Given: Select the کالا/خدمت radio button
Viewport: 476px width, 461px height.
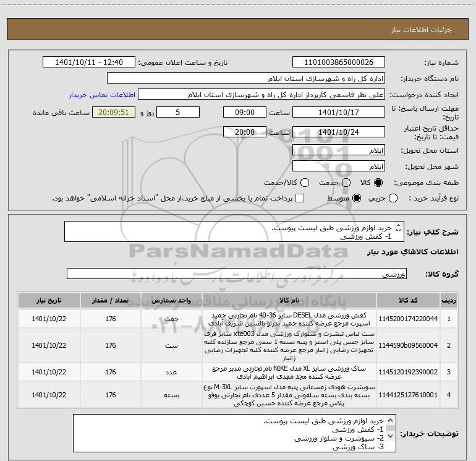Looking at the screenshot, I should click(305, 183).
